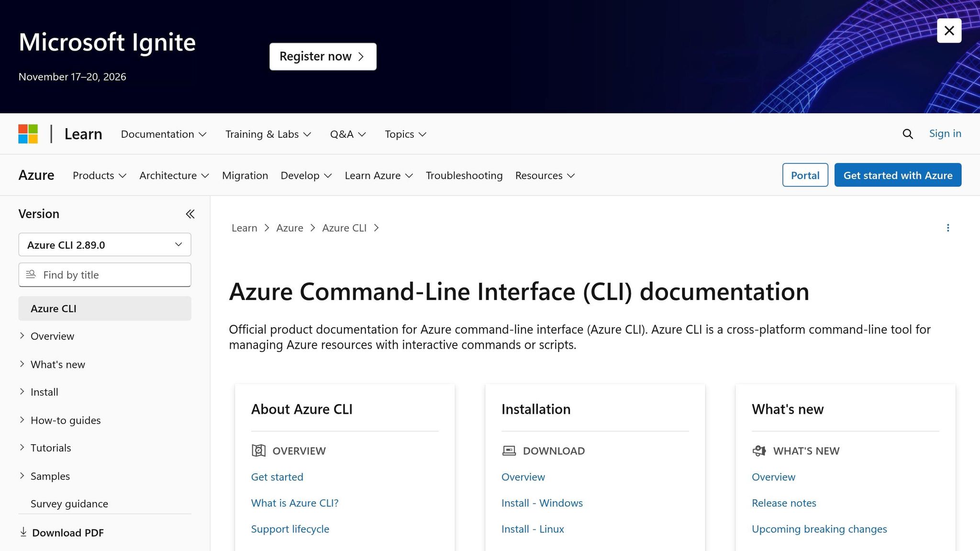
Task: Click the Download PDF arrow icon
Action: pos(23,532)
